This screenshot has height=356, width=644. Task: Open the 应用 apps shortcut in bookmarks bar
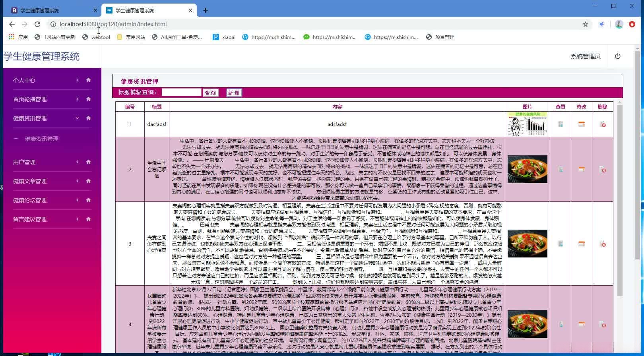pyautogui.click(x=18, y=37)
